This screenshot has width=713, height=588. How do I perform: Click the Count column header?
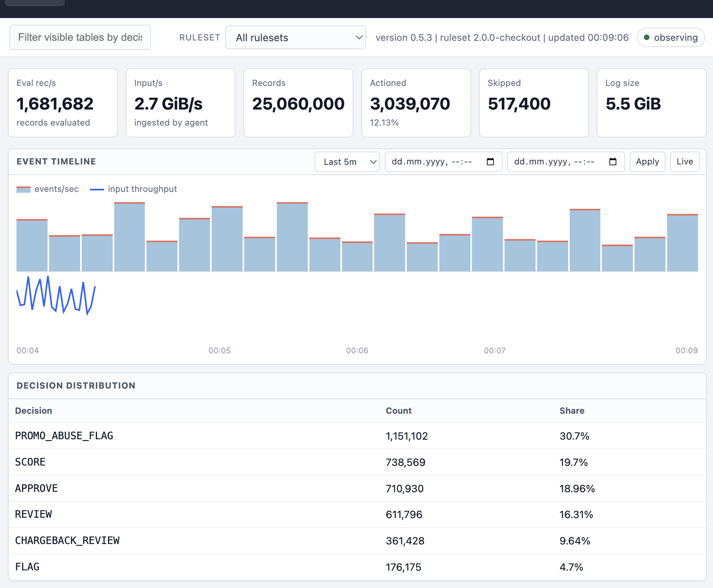(399, 411)
